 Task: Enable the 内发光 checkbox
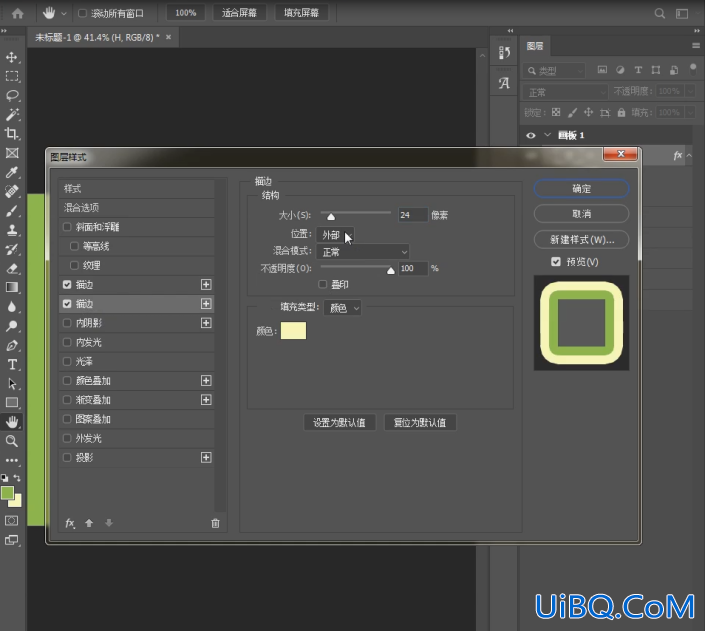point(67,342)
